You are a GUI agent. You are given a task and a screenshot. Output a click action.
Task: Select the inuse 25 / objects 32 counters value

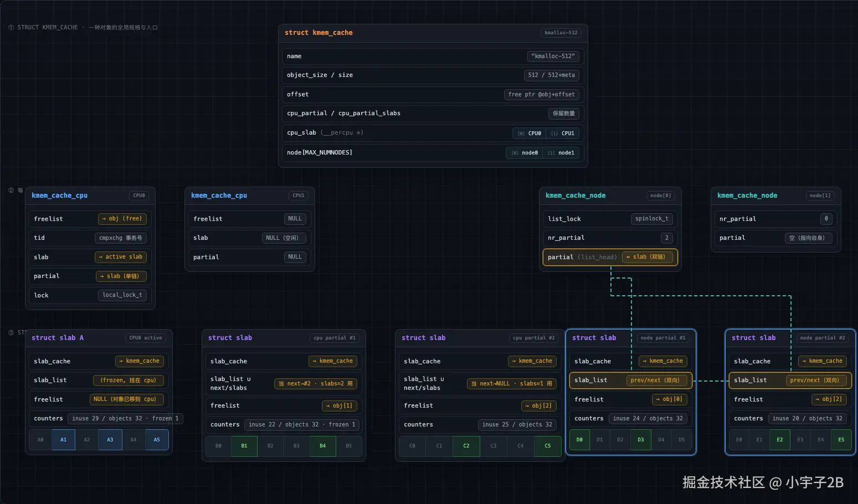pos(517,425)
